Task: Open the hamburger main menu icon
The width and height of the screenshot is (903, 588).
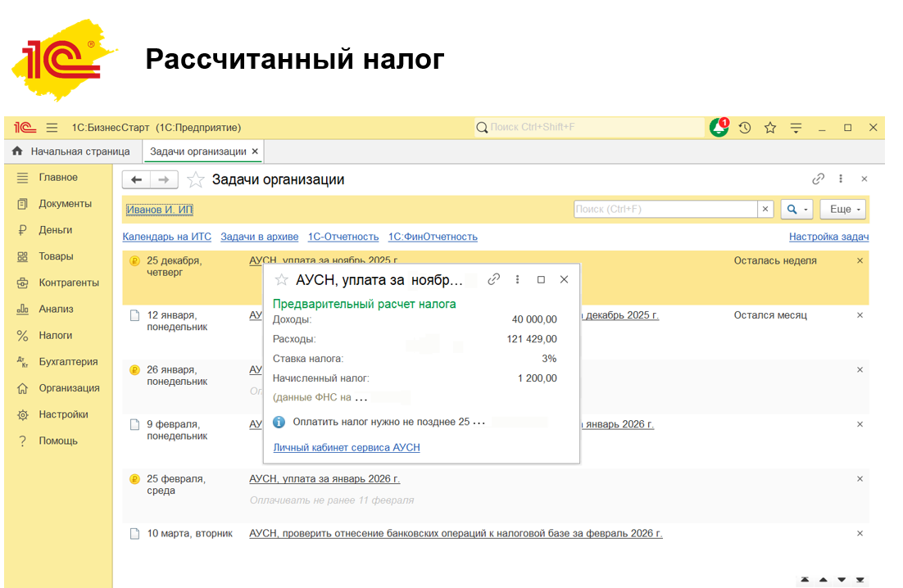Action: tap(52, 128)
